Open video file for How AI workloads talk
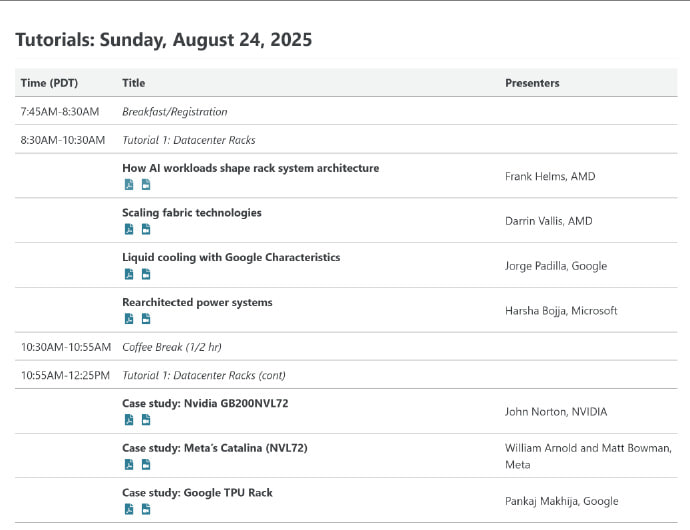Viewport: 690px width, 530px height. coord(145,185)
